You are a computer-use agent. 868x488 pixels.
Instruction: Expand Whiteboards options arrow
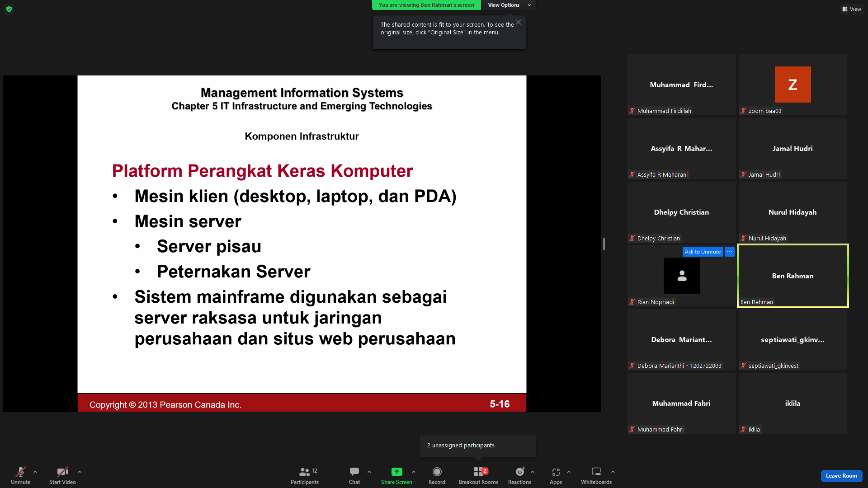613,472
